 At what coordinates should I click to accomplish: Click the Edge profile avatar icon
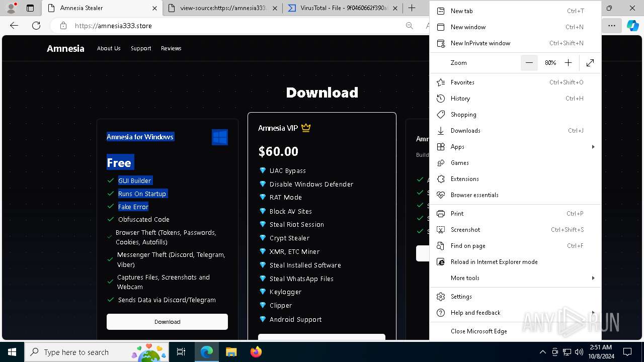11,8
